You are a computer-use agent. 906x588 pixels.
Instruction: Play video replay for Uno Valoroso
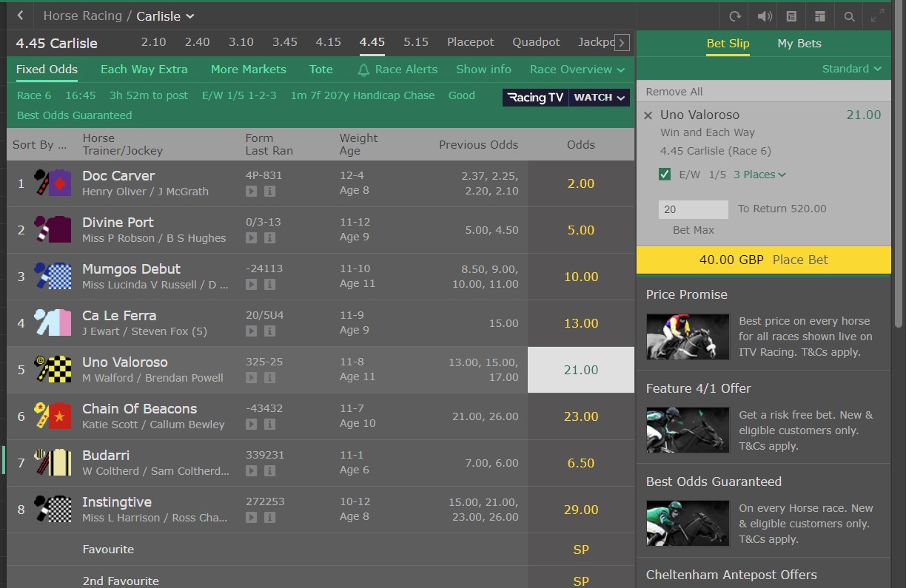tap(252, 378)
